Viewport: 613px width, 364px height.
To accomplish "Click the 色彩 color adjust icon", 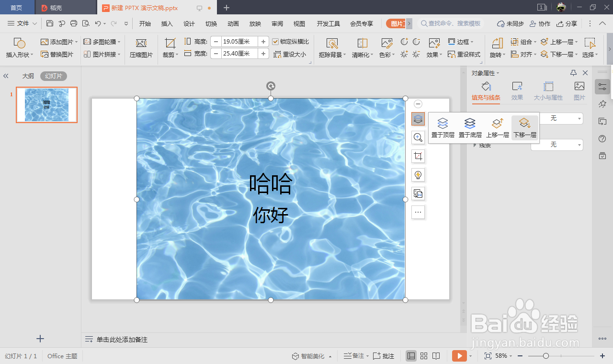I will tap(387, 43).
